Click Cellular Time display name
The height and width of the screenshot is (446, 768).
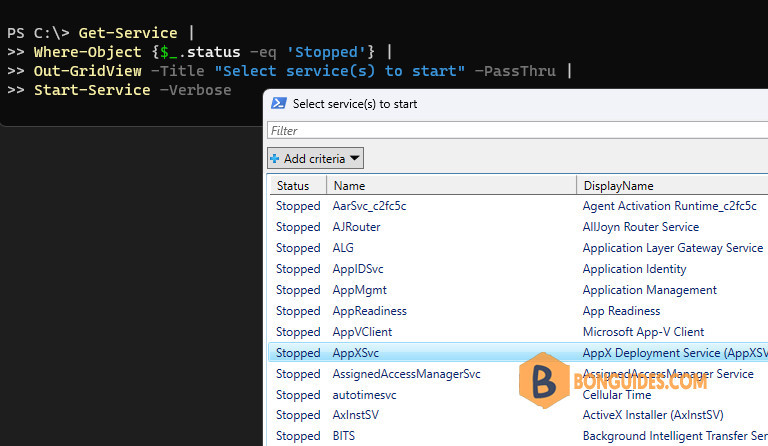coord(617,395)
